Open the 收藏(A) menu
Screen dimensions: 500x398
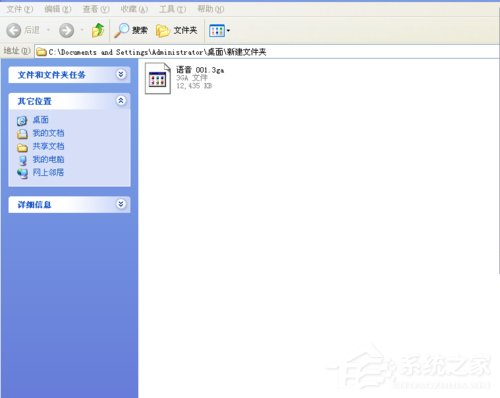134,9
